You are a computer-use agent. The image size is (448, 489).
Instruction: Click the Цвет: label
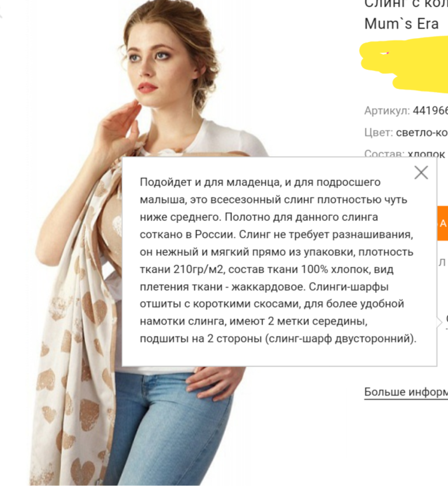pyautogui.click(x=379, y=133)
